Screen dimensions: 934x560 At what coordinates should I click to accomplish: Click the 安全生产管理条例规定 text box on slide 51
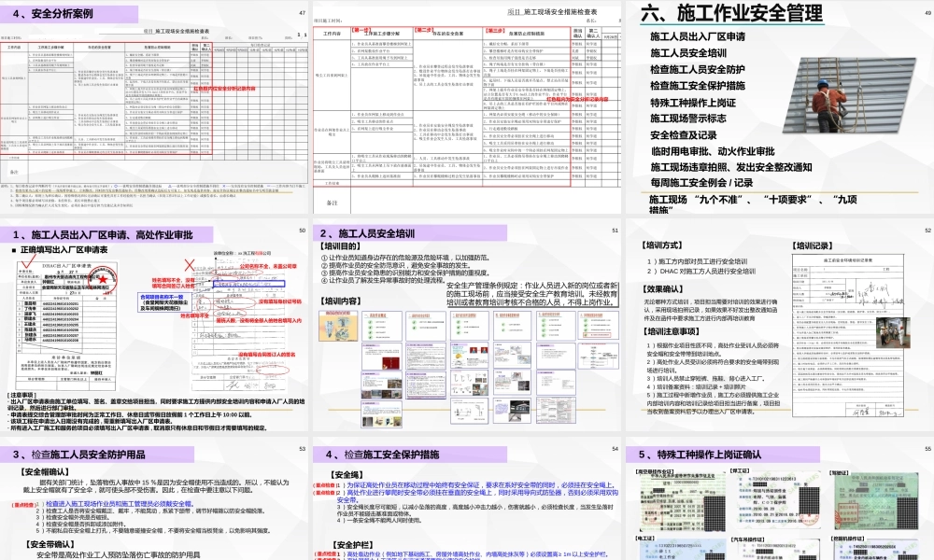coord(532,294)
